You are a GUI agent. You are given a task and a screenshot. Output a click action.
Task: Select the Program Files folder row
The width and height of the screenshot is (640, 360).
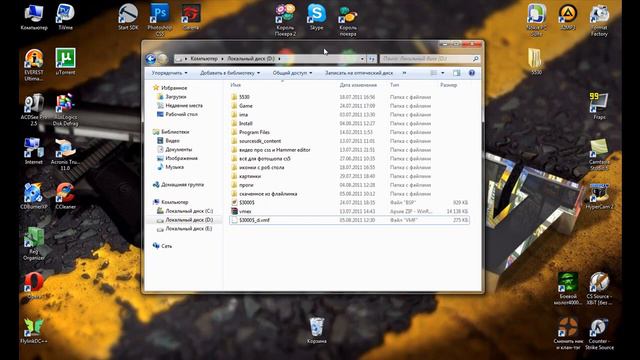tap(349, 132)
